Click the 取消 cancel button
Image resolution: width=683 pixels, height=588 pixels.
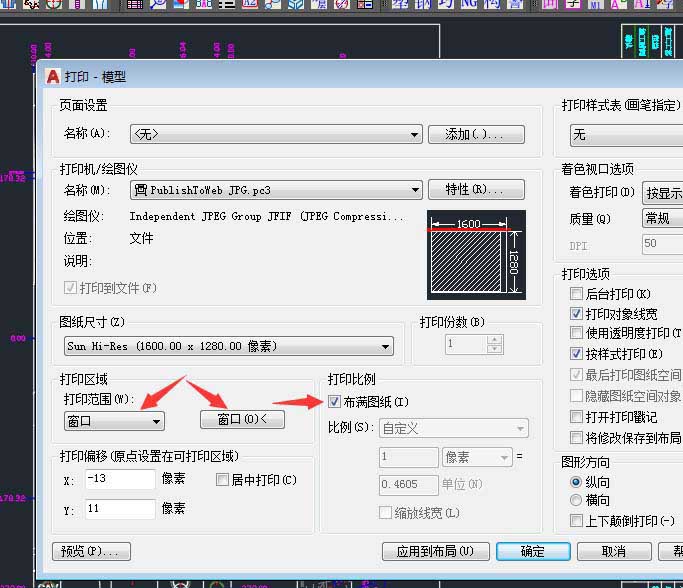[614, 551]
